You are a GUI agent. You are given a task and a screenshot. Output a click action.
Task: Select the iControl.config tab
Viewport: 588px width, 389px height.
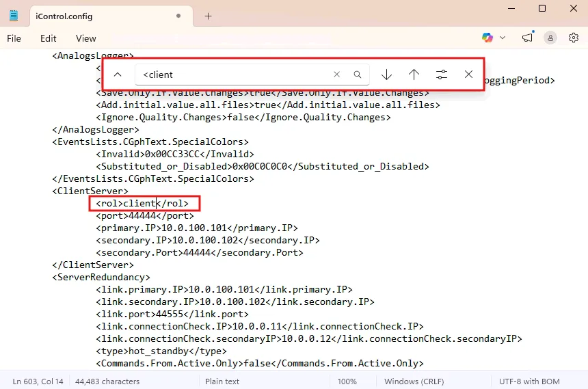pyautogui.click(x=111, y=16)
